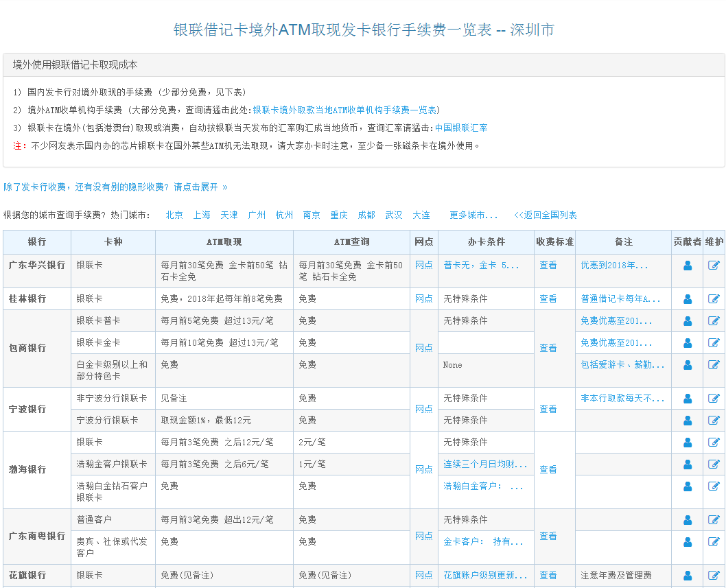The width and height of the screenshot is (726, 588).
Task: Open contributor icon for 宁波分行银联卡 row
Action: (x=688, y=421)
